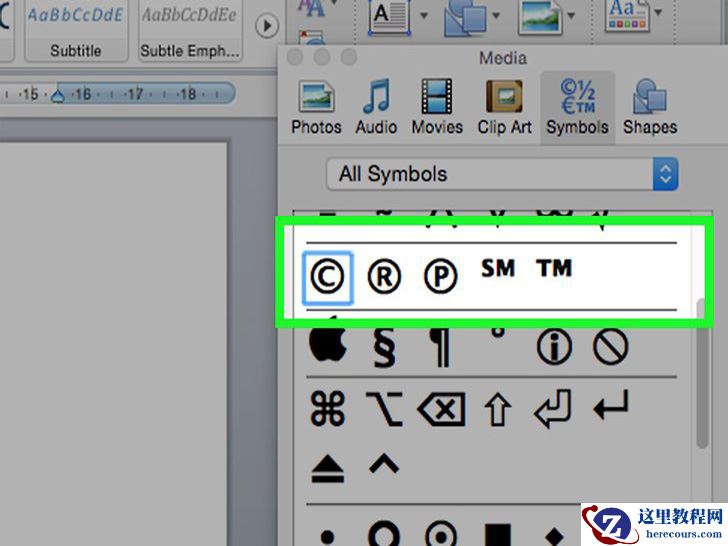Screen dimensions: 728x546
Task: Click the Picture toolbar icon
Action: [x=540, y=17]
